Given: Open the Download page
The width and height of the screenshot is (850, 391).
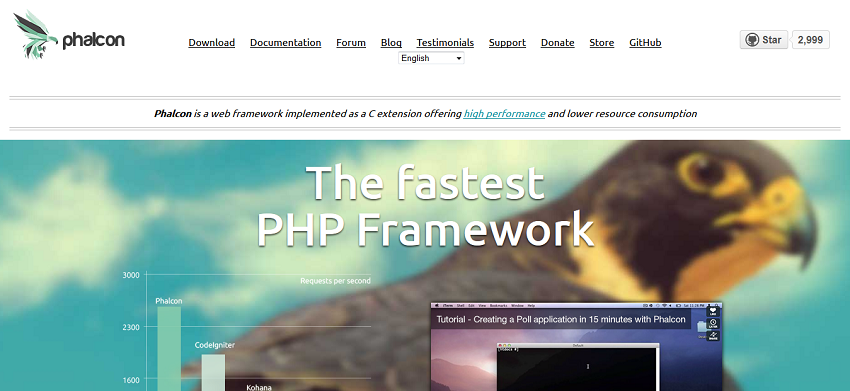Looking at the screenshot, I should (211, 42).
